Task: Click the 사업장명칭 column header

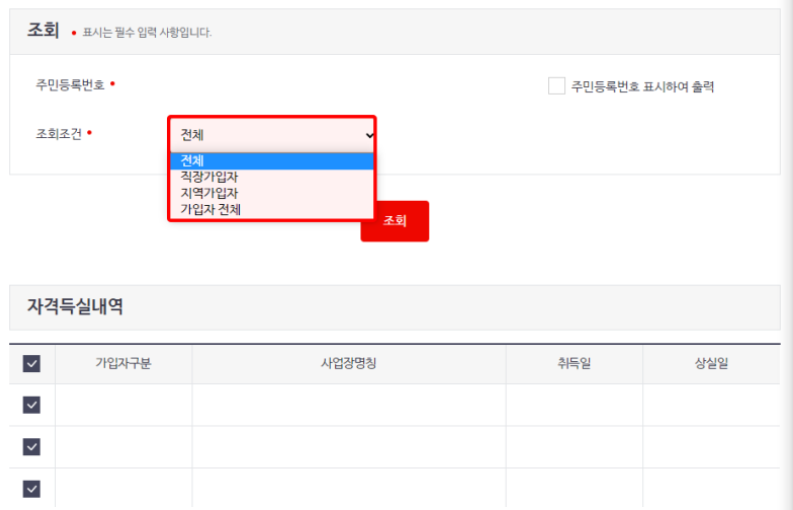Action: [348, 363]
